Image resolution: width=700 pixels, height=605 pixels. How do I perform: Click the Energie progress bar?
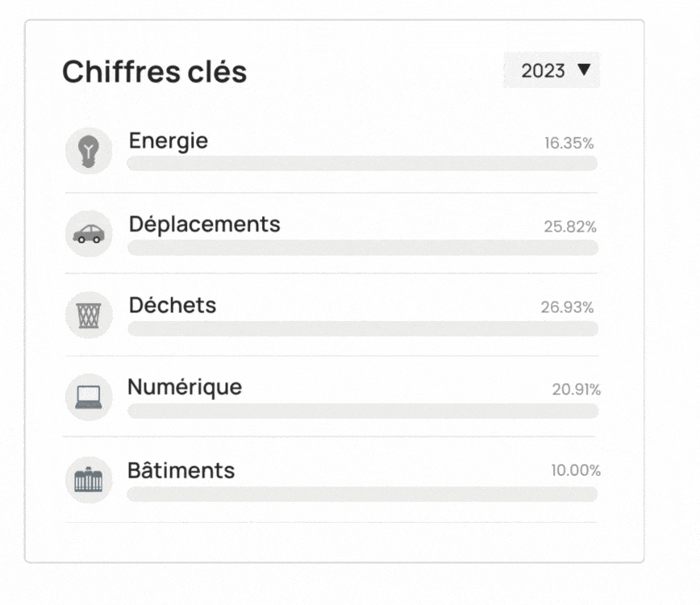click(362, 164)
